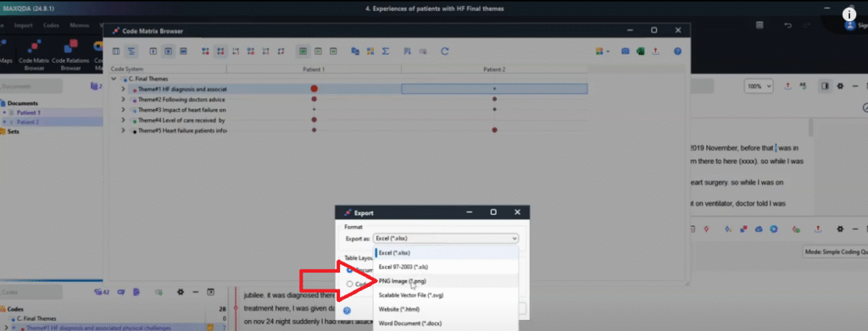Click the Documents search field
Image resolution: width=868 pixels, height=331 pixels.
(x=31, y=86)
